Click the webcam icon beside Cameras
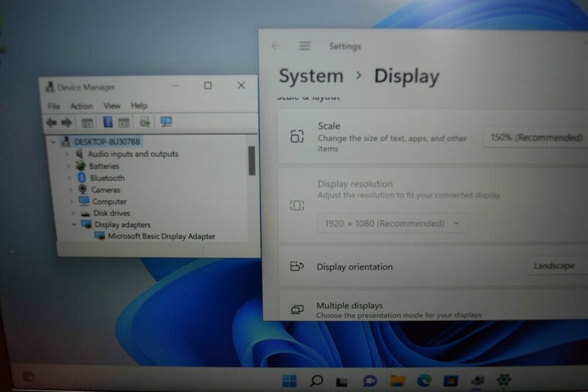 83,189
